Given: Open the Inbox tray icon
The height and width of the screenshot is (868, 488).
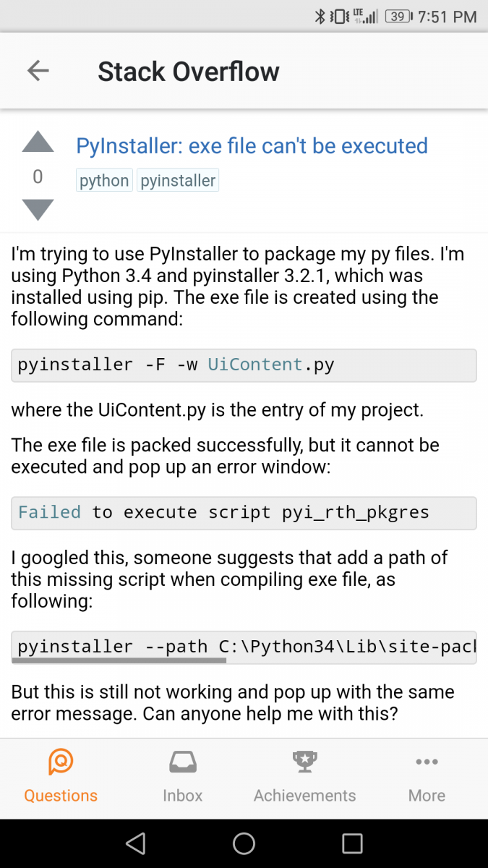Looking at the screenshot, I should (182, 762).
